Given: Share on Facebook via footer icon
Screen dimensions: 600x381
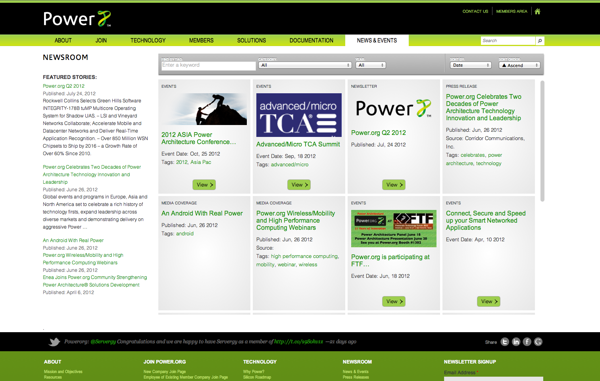Looking at the screenshot, I should 527,342.
